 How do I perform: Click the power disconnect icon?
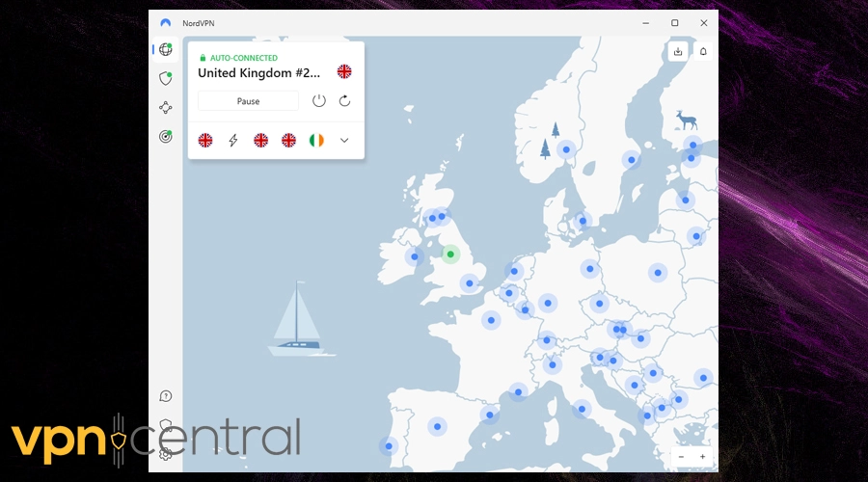(319, 100)
